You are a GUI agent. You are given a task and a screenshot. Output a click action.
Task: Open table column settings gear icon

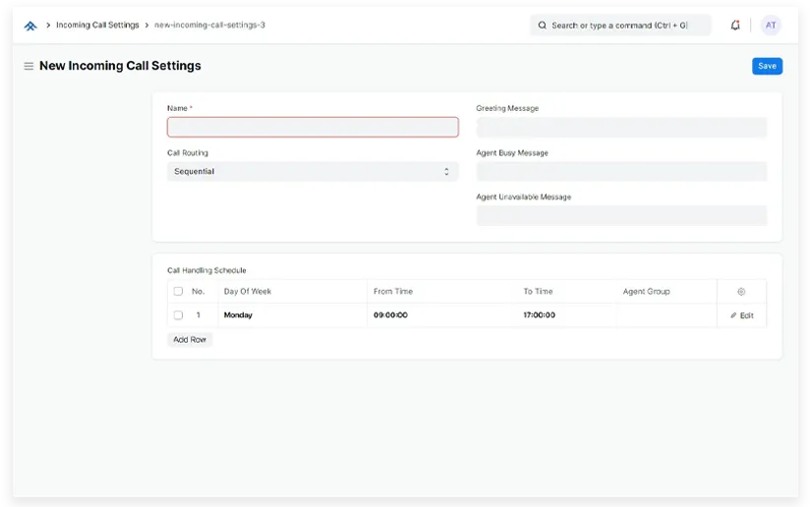(741, 292)
